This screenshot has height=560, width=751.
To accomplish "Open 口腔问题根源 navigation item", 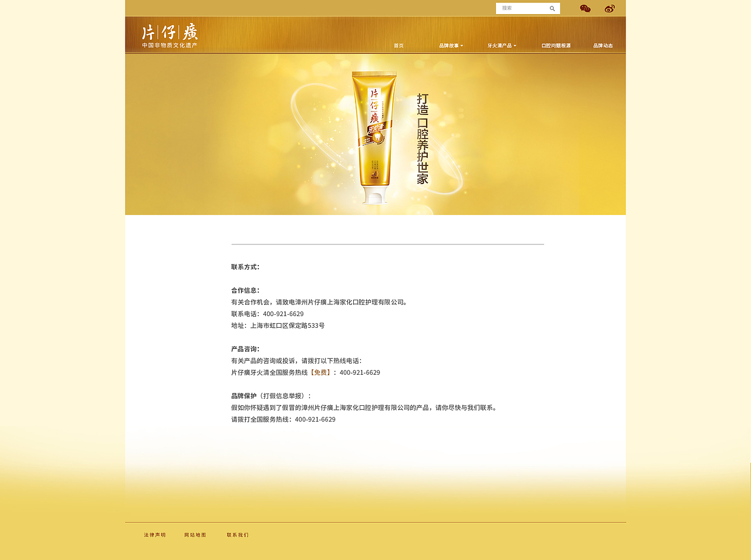I will (556, 46).
